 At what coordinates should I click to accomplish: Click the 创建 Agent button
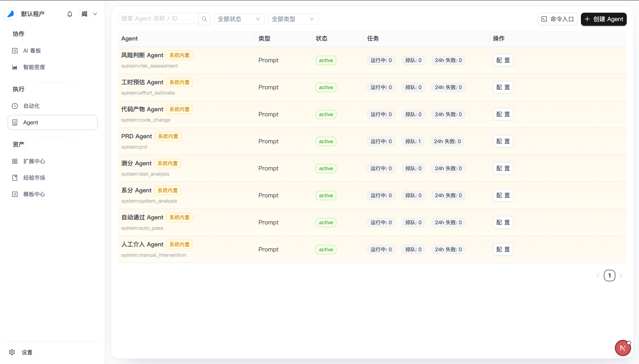tap(603, 19)
